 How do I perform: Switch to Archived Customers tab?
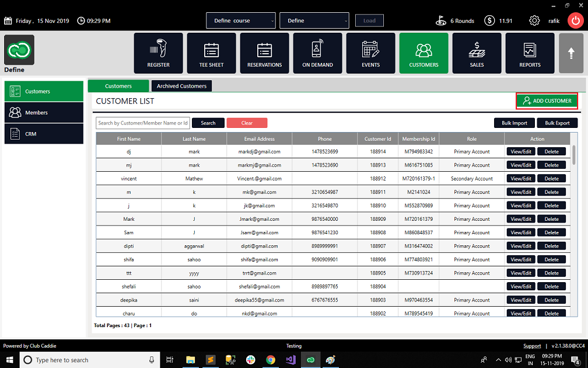181,86
